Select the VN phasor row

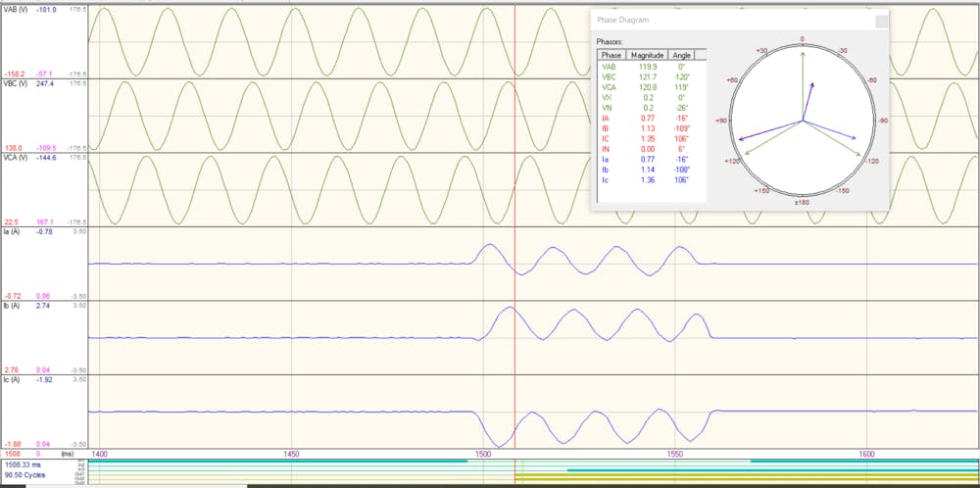(652, 108)
